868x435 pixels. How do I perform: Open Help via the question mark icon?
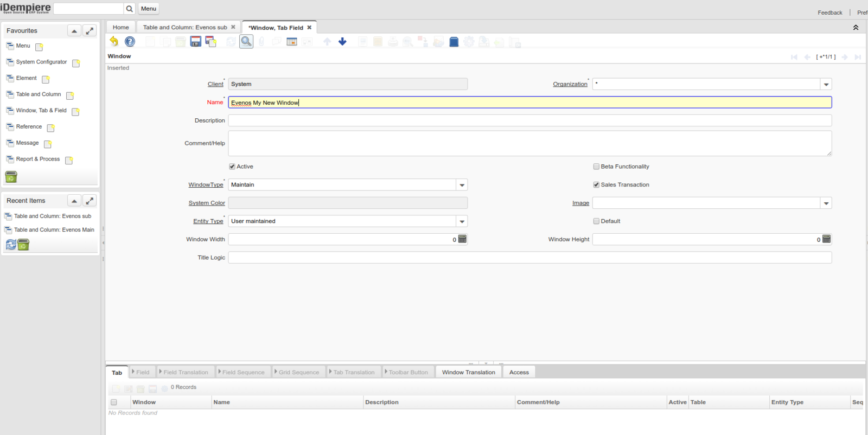[x=130, y=42]
